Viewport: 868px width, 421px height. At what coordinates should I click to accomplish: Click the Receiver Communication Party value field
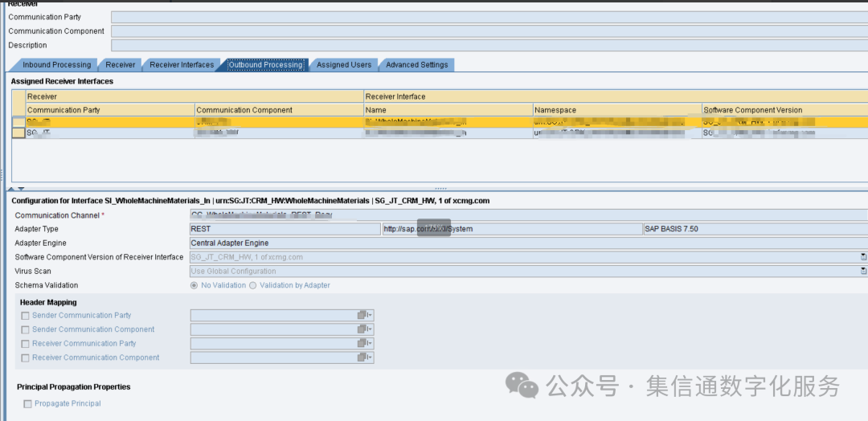pos(273,344)
